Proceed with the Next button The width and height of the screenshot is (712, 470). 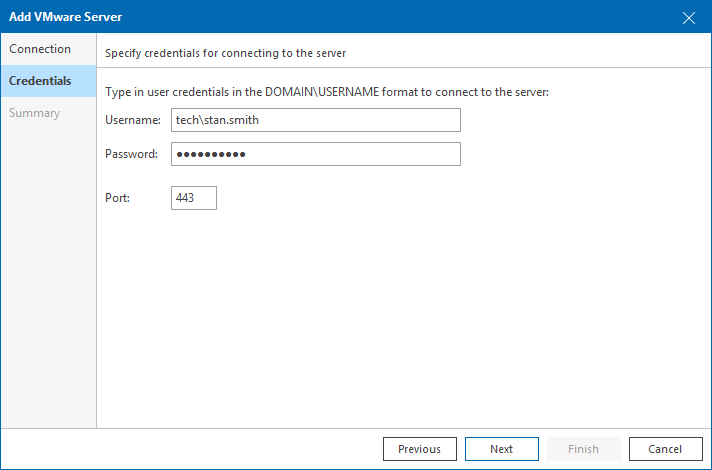(x=501, y=449)
